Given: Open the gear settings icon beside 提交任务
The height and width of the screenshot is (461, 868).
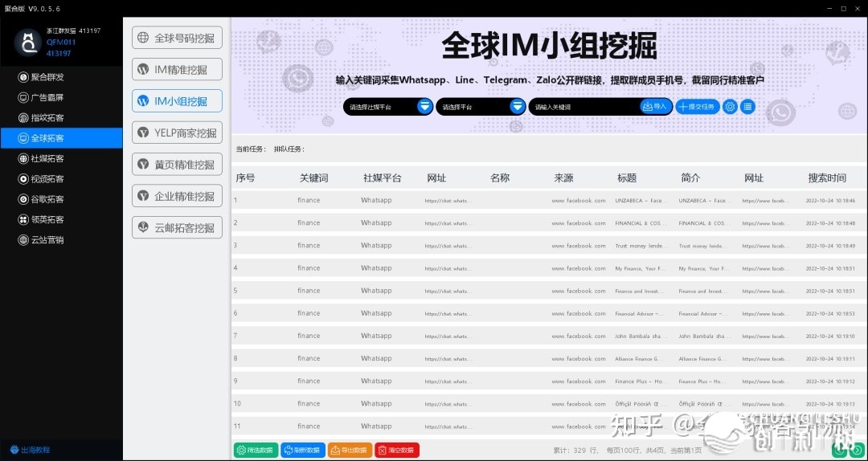Looking at the screenshot, I should click(730, 107).
